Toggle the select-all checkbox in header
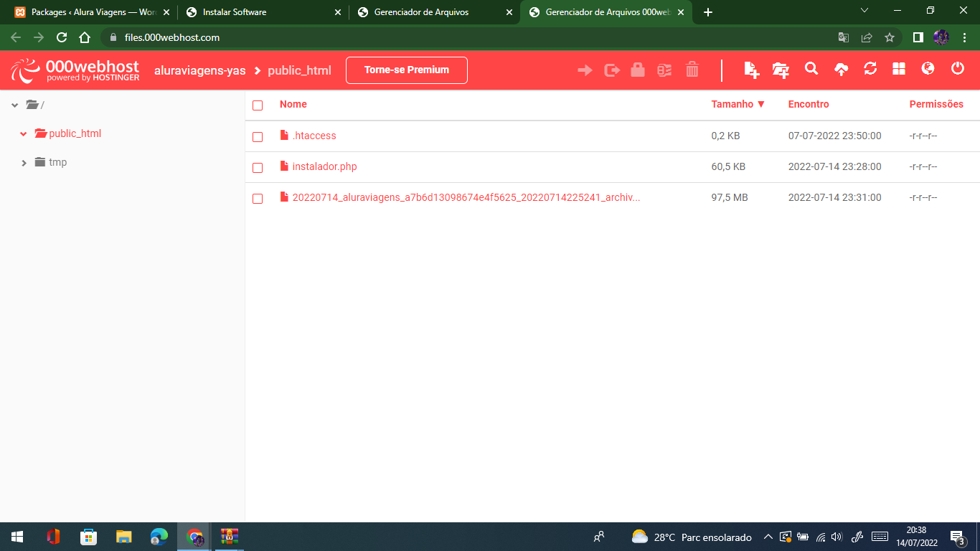 [258, 105]
